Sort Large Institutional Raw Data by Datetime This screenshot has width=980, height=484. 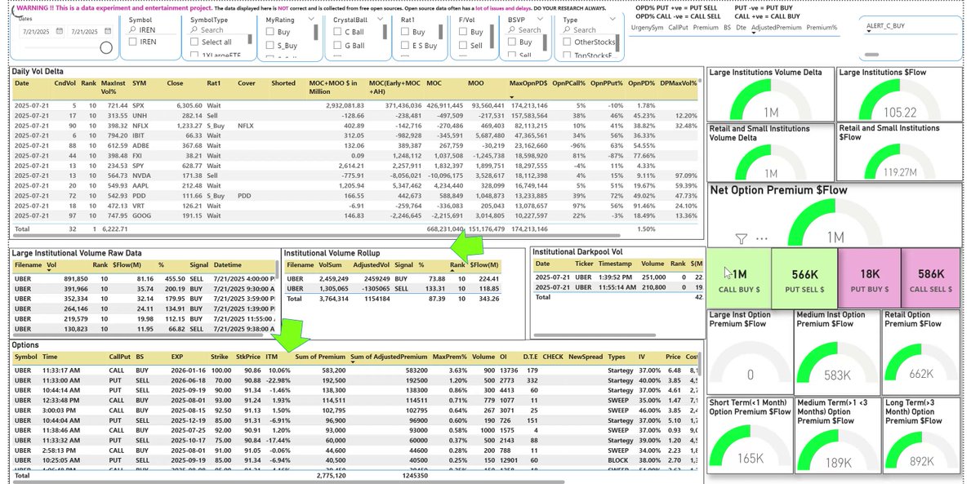pos(227,264)
